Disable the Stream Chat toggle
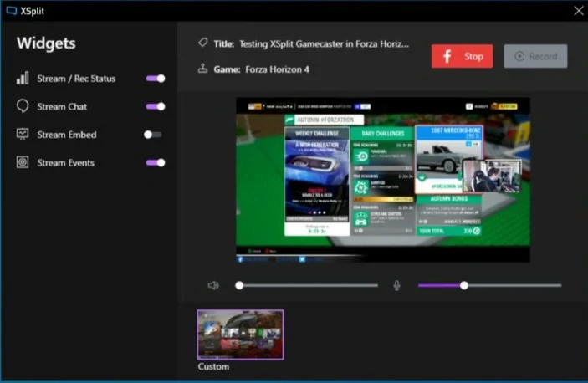Viewport: 588px width, 383px height. point(156,106)
